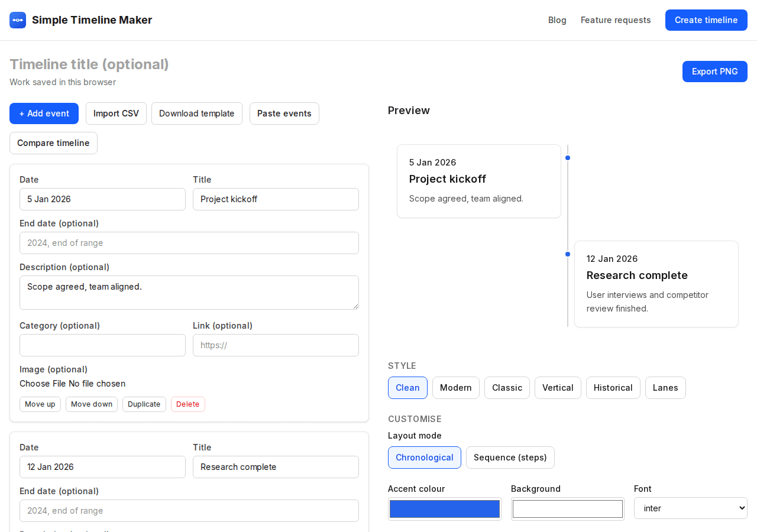The image size is (757, 532).
Task: Select the Lanes style
Action: tap(665, 388)
